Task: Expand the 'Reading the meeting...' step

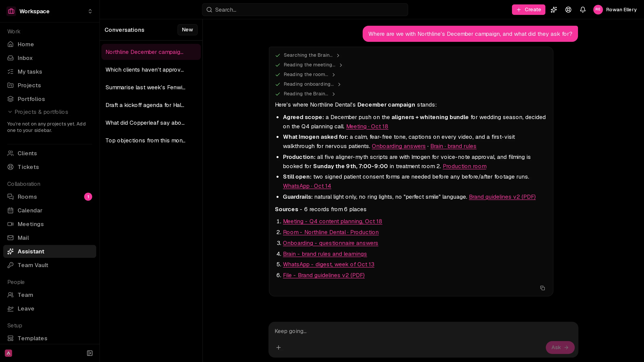Action: [x=309, y=65]
